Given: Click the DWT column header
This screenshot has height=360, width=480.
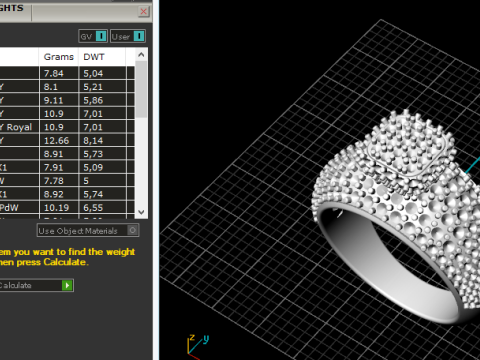Looking at the screenshot, I should (102, 57).
